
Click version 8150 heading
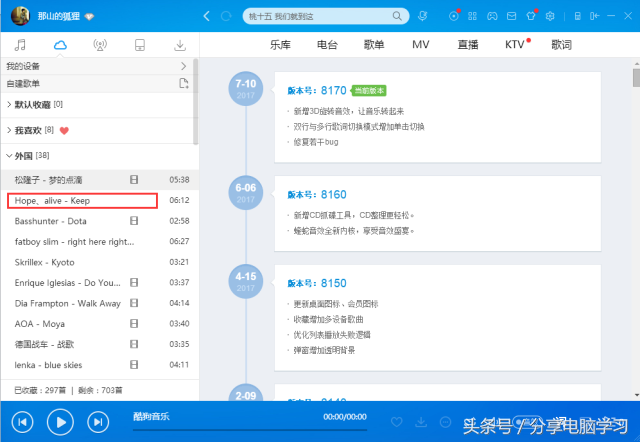317,283
